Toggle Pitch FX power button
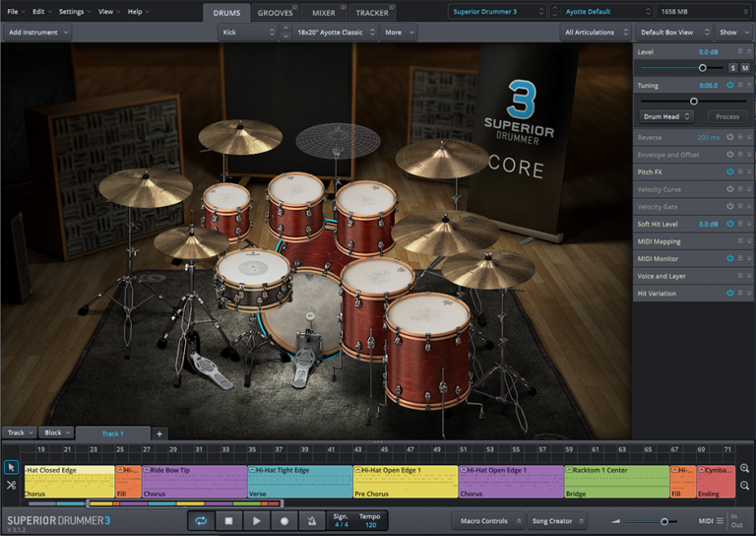The image size is (756, 536). (x=730, y=171)
